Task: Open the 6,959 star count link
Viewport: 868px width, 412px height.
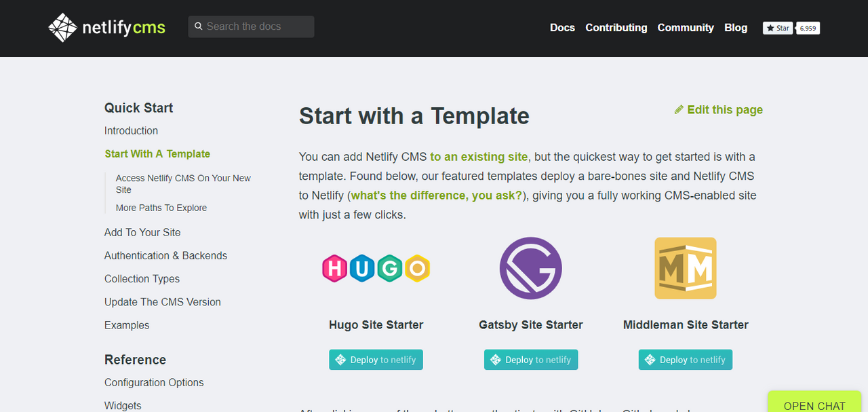Action: pos(808,28)
